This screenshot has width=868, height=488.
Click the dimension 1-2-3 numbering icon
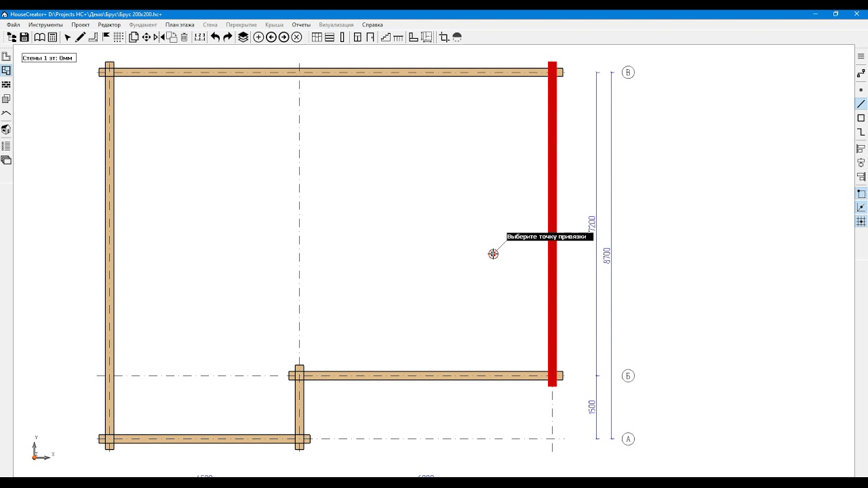click(200, 37)
